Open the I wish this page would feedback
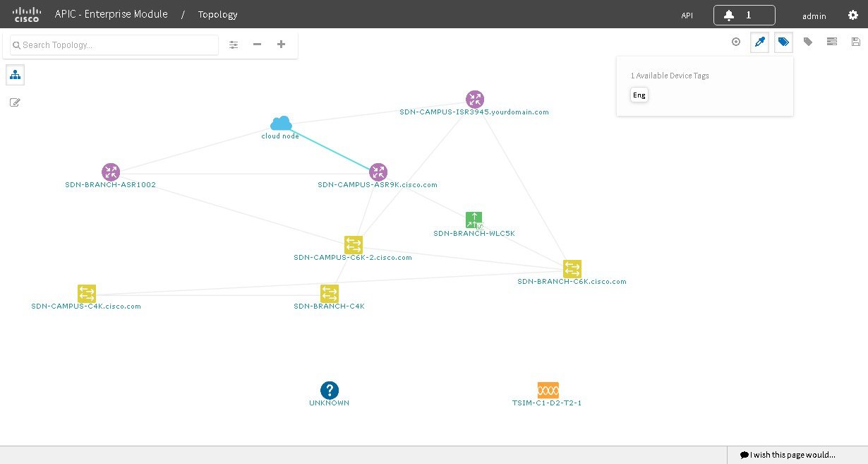The image size is (868, 464). click(x=788, y=455)
